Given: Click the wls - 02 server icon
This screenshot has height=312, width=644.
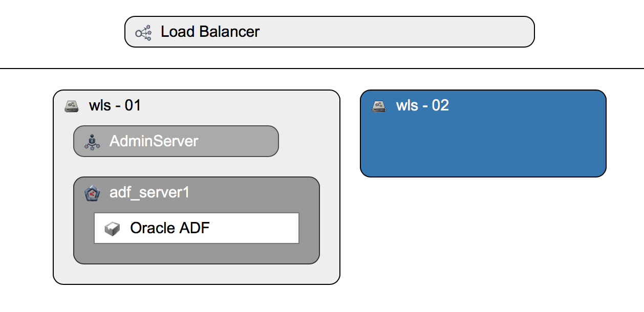Looking at the screenshot, I should pos(378,106).
